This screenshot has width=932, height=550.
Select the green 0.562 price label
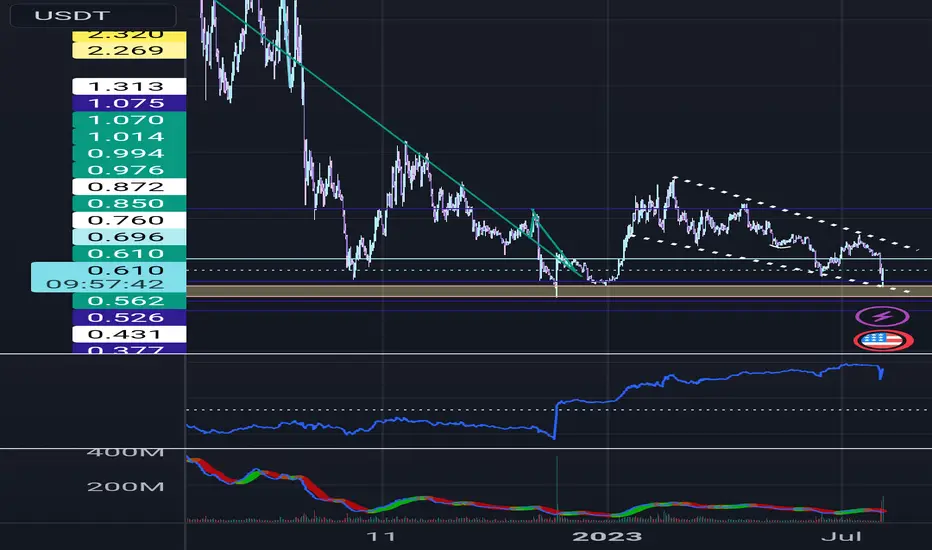tap(129, 300)
